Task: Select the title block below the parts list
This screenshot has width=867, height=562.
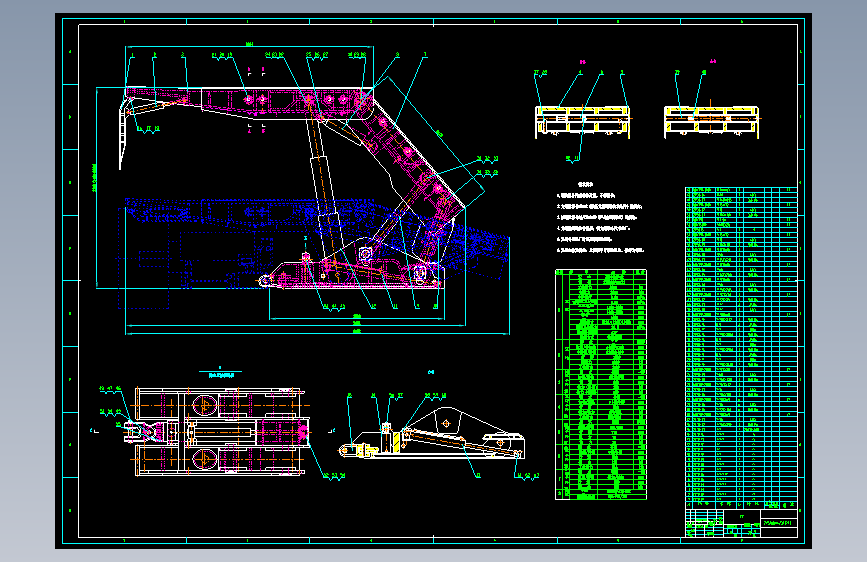Action: tap(741, 523)
